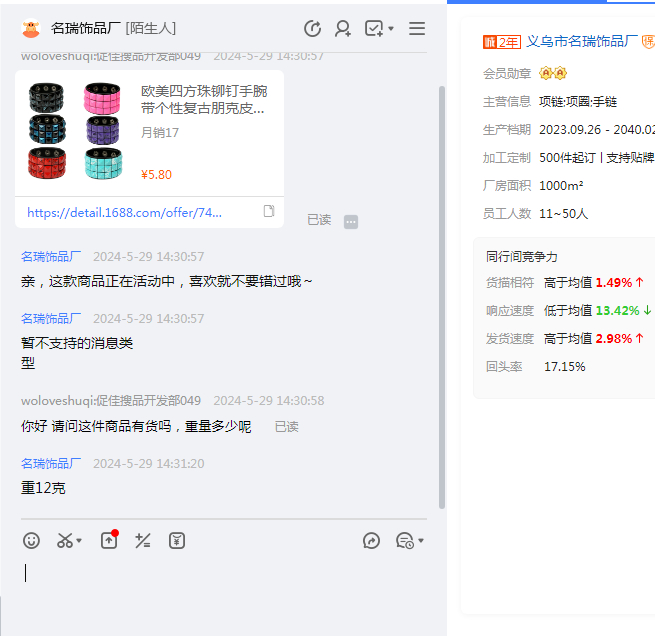Open chat history clock icon
The image size is (655, 636).
[404, 541]
